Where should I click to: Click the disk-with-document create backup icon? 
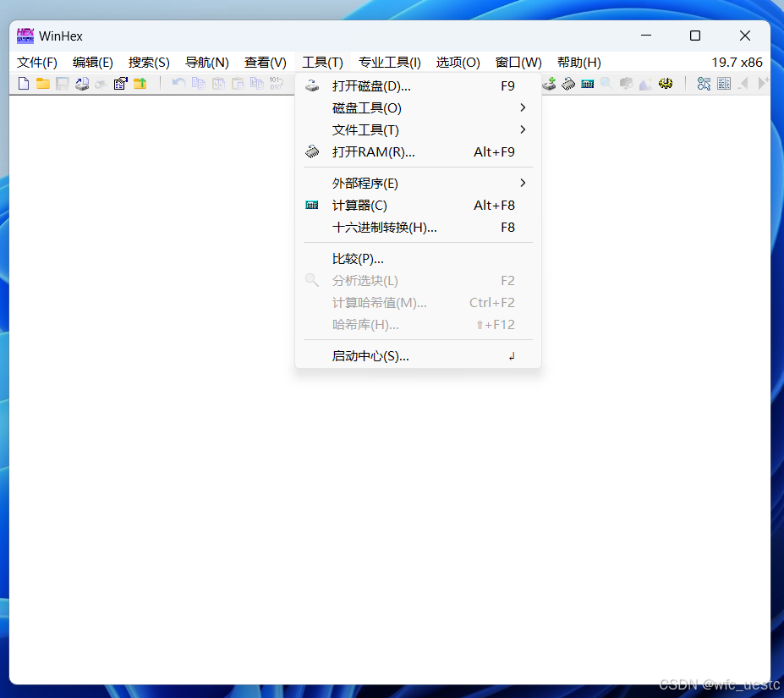coord(82,84)
